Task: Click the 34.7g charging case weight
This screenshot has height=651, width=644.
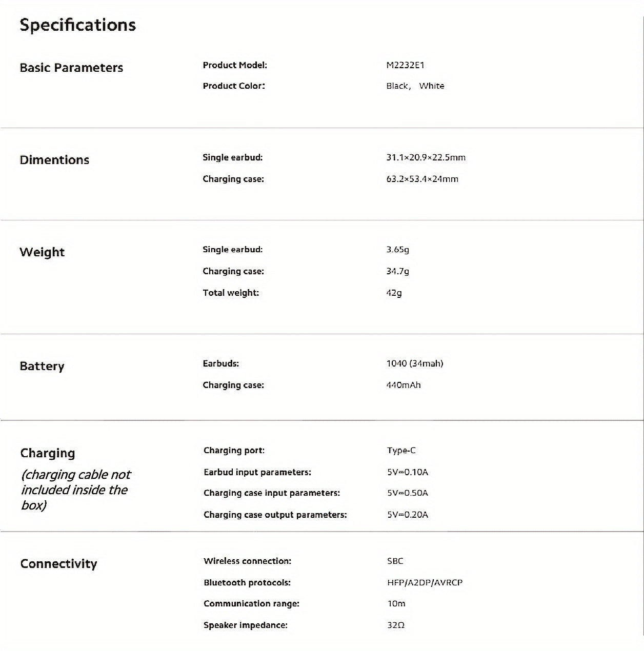Action: point(397,271)
